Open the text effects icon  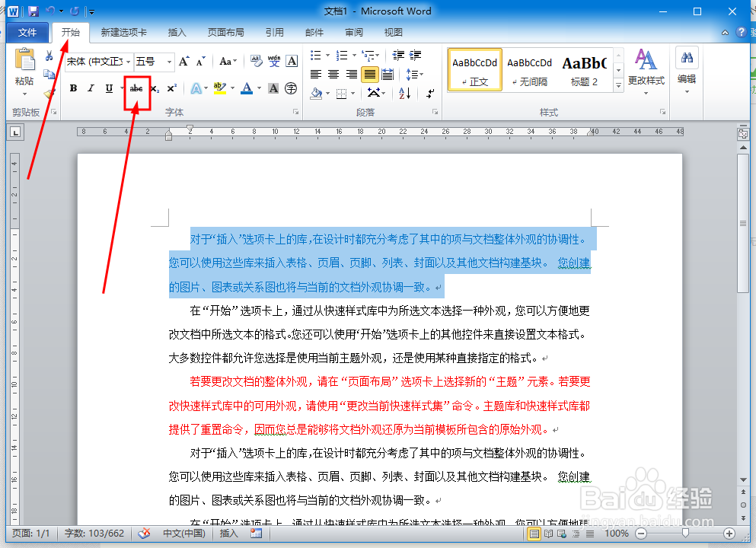[196, 88]
